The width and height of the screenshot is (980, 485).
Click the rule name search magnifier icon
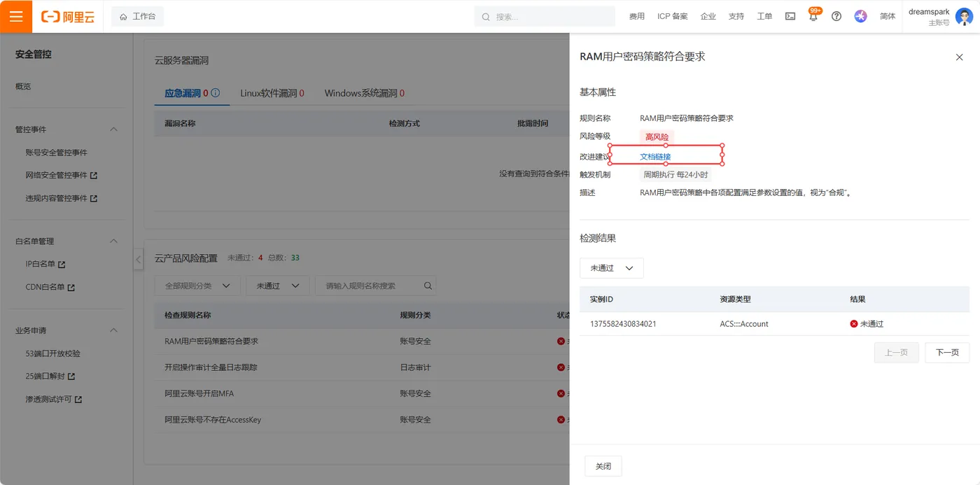click(x=428, y=286)
